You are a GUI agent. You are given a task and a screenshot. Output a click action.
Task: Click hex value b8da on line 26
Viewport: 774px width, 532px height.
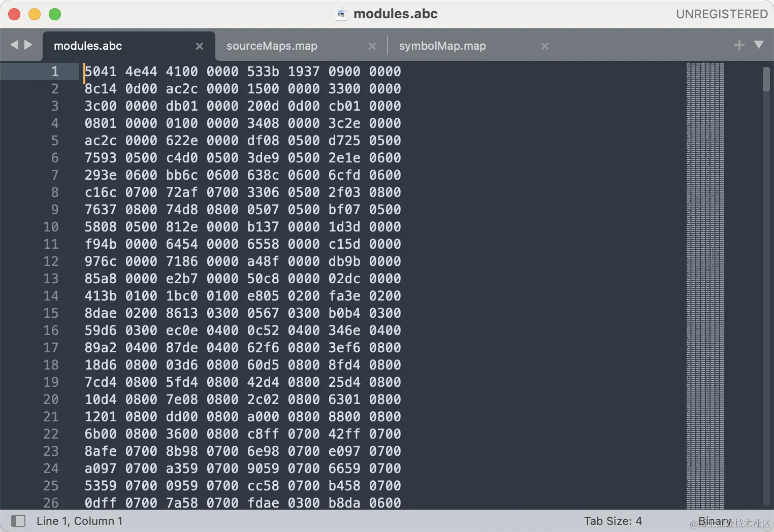point(344,503)
